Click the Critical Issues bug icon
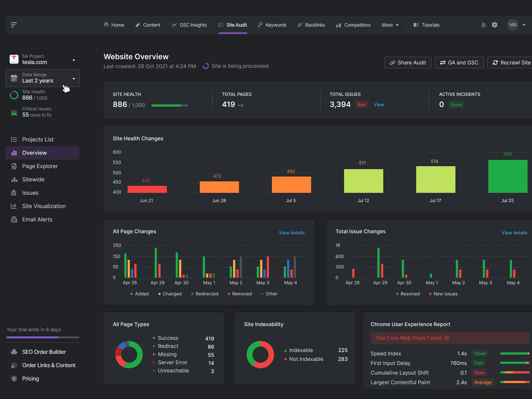This screenshot has height=399, width=532. (x=14, y=112)
